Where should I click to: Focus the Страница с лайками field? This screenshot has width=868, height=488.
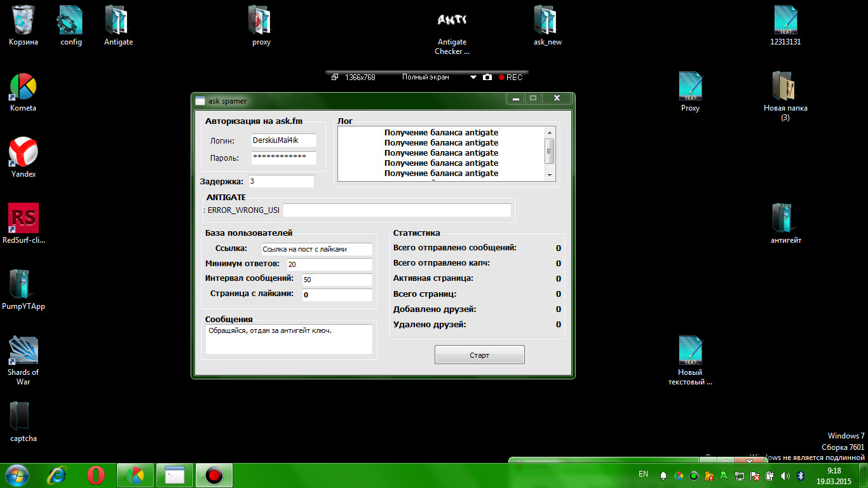(x=336, y=295)
